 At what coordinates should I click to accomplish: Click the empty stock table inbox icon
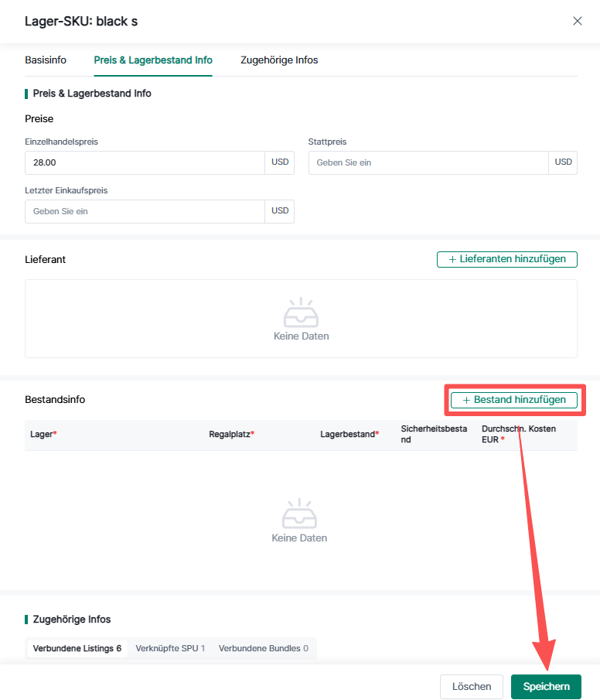[x=299, y=514]
